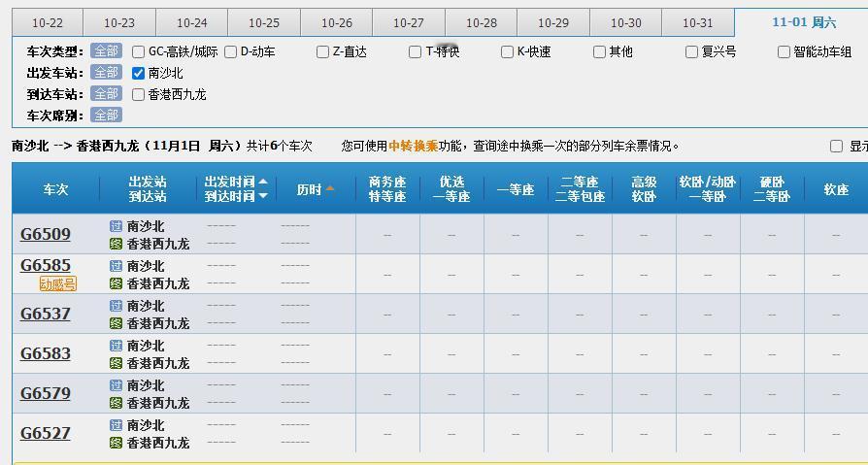
Task: Sort by 到达时间 descending arrow
Action: 263,195
